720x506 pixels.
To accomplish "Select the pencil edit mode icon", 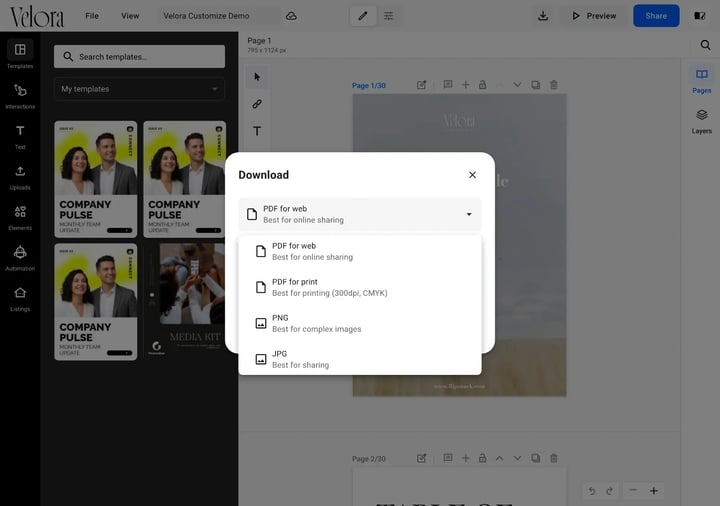I will tap(363, 16).
